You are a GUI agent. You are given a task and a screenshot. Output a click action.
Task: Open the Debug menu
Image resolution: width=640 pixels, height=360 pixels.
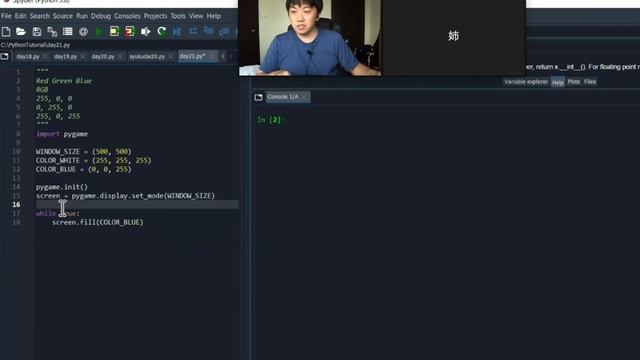(101, 16)
